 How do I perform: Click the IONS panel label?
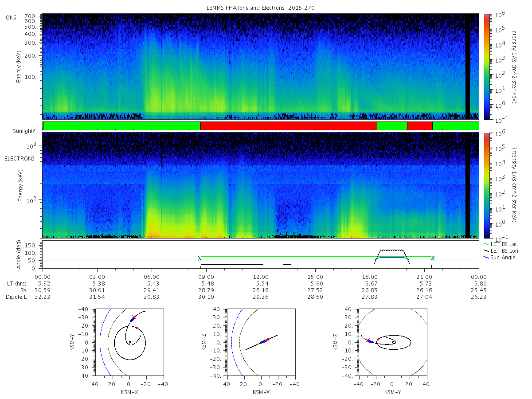(11, 18)
